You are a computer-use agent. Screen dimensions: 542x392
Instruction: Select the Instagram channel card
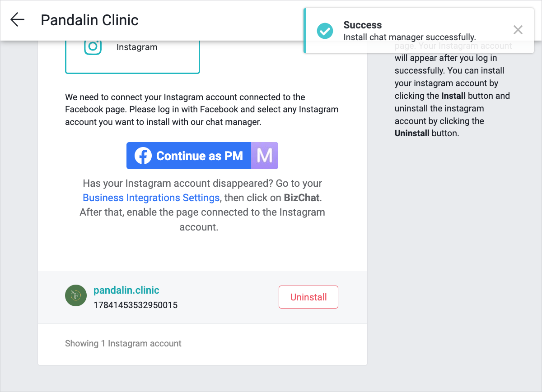click(x=132, y=56)
